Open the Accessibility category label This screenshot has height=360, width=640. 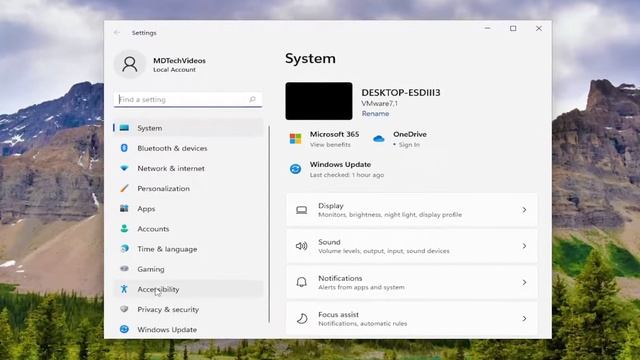pos(158,289)
